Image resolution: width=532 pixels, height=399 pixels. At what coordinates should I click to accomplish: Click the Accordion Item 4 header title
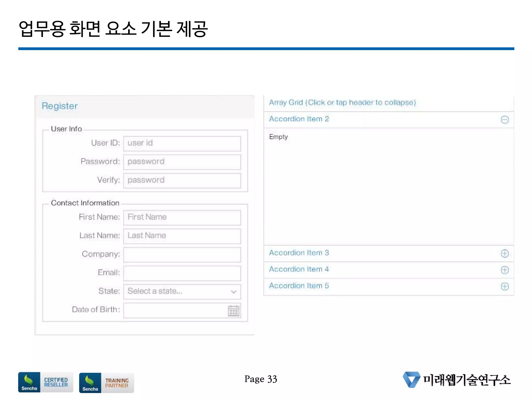click(x=299, y=269)
